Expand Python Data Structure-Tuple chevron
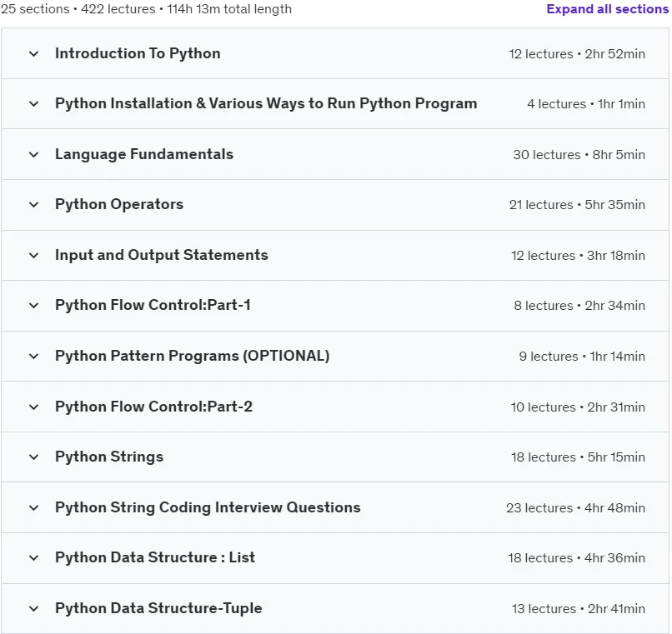 click(34, 609)
